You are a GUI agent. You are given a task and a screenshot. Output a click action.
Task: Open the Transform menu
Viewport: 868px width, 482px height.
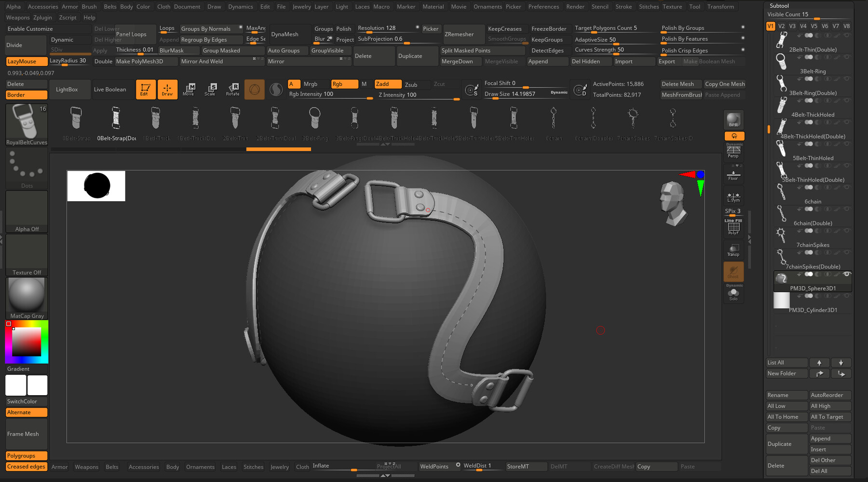[x=720, y=7]
